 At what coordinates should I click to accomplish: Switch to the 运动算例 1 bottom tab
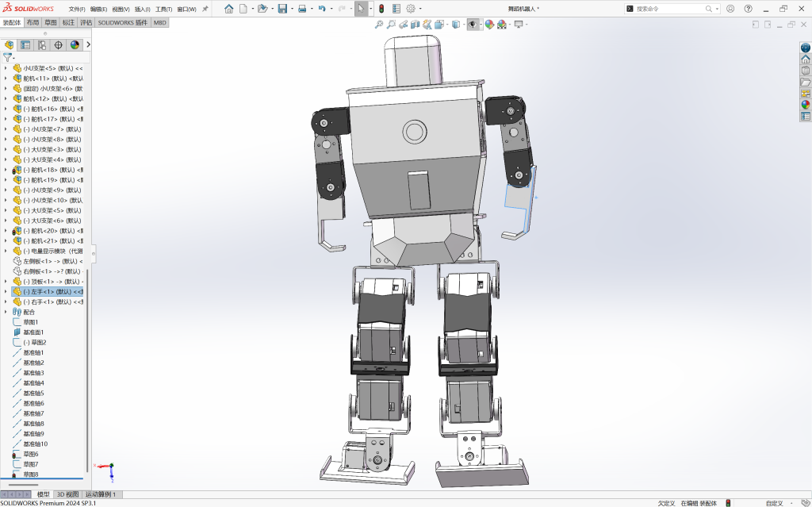101,494
